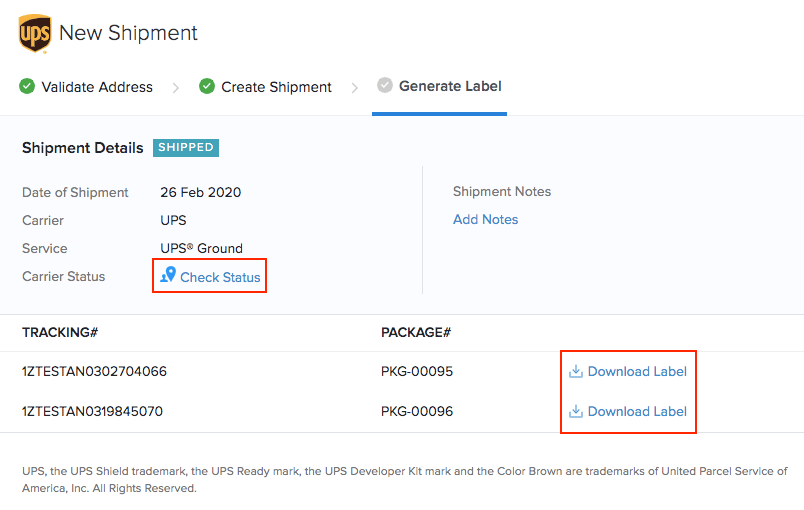Viewport: 804px width, 510px height.
Task: Click Add Notes under Shipment Notes
Action: point(485,219)
